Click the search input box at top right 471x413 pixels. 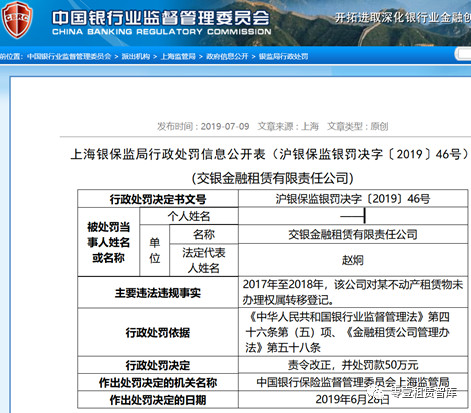pos(463,54)
